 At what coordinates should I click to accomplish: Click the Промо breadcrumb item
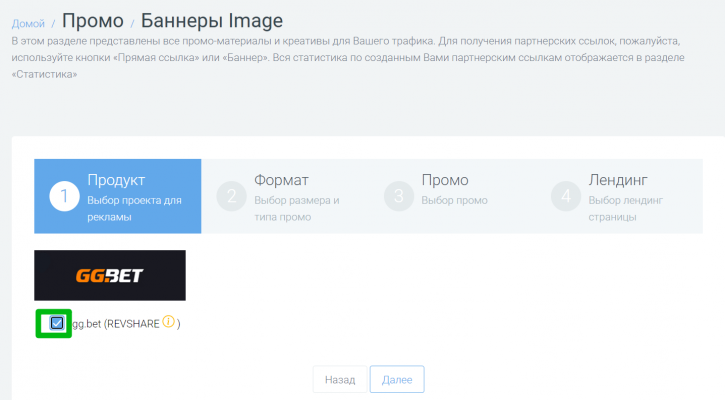tap(93, 21)
